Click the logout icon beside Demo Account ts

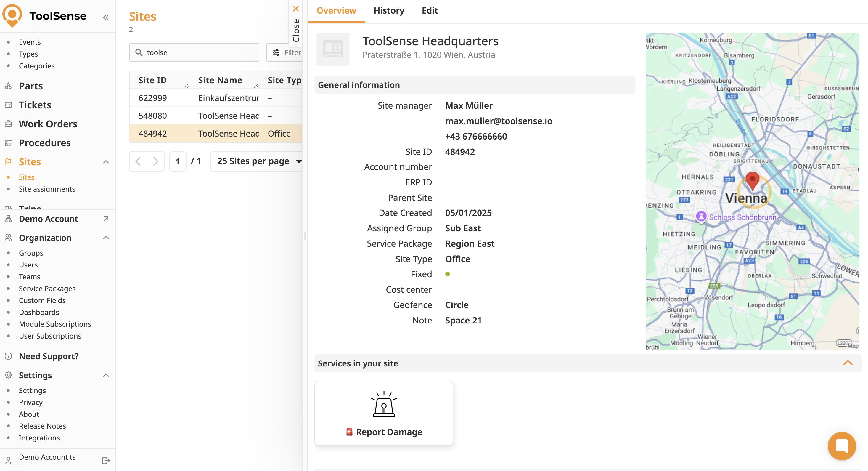click(106, 460)
